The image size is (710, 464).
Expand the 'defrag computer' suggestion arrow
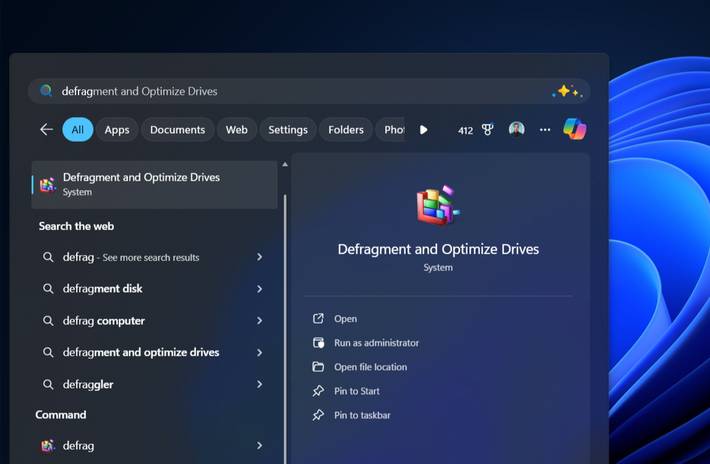click(x=259, y=321)
